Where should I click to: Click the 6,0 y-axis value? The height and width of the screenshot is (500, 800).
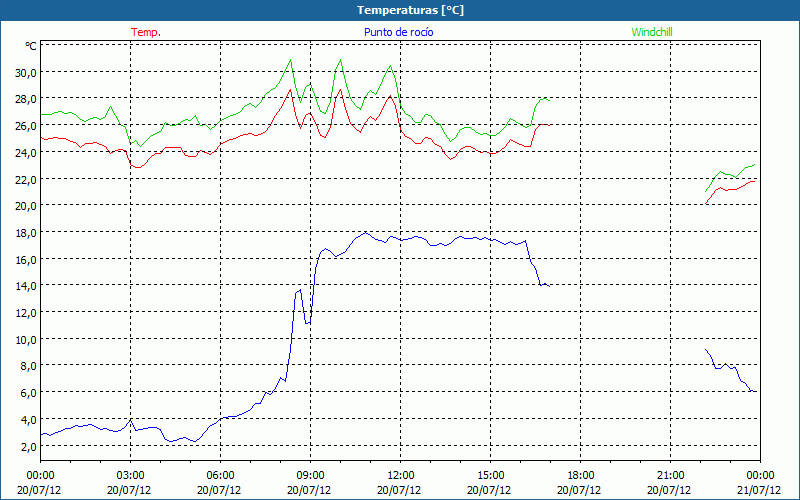(29, 393)
